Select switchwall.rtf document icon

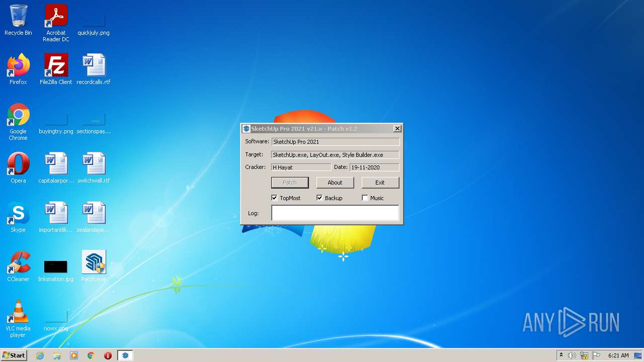(x=94, y=168)
